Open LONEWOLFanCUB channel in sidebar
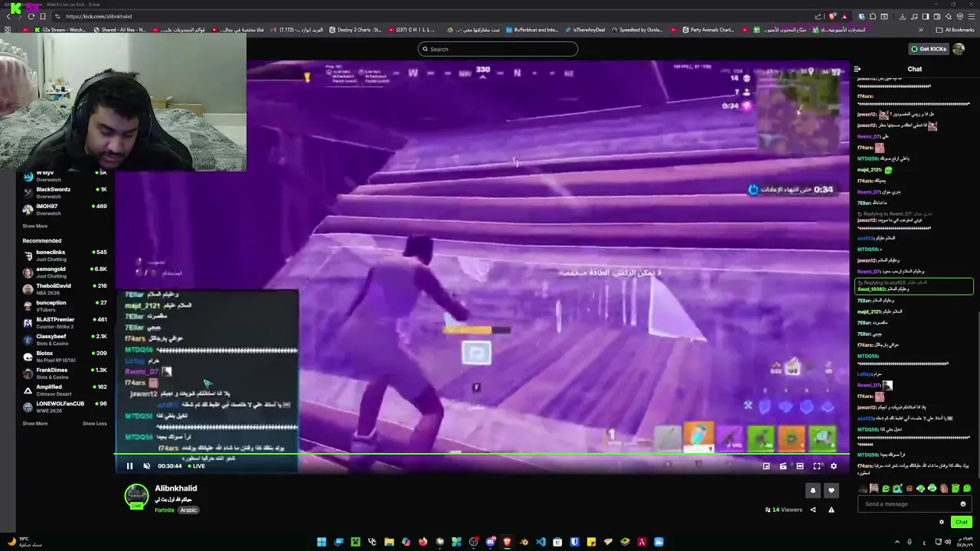The height and width of the screenshot is (551, 980). (65, 407)
